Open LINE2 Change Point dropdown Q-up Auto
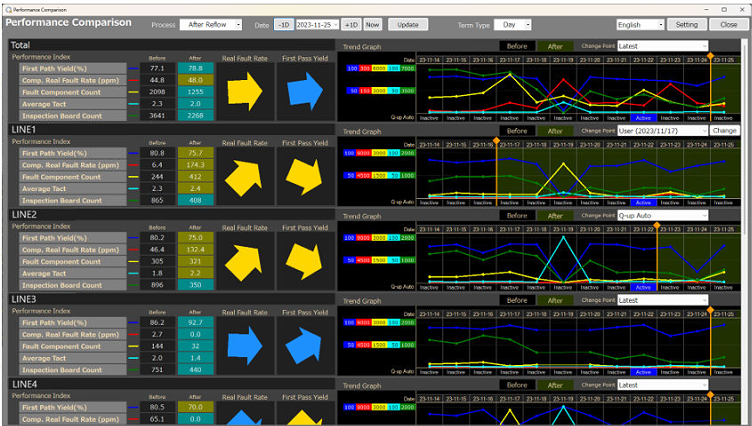The width and height of the screenshot is (752, 426). click(662, 215)
